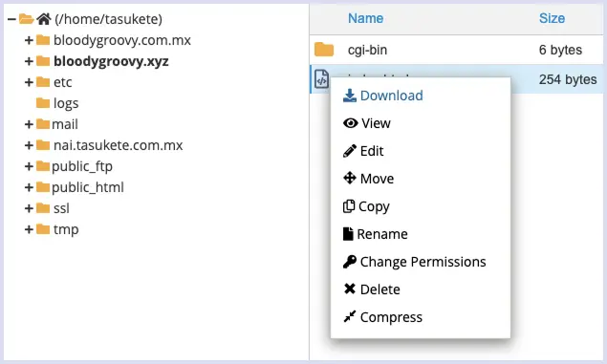
Task: Expand the bloodygroovy.com.mx folder
Action: tap(29, 40)
